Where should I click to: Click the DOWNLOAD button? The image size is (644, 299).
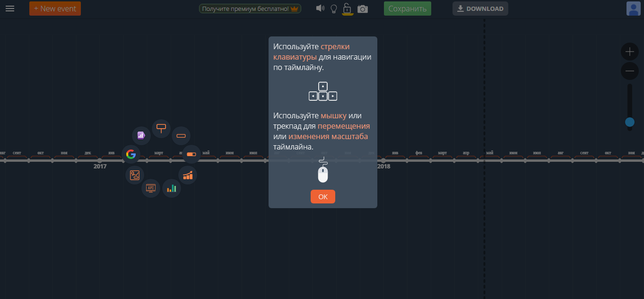pos(480,8)
